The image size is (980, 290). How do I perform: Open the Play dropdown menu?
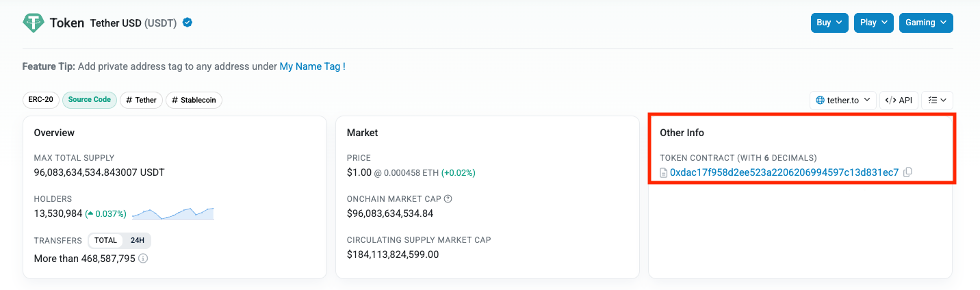(874, 23)
